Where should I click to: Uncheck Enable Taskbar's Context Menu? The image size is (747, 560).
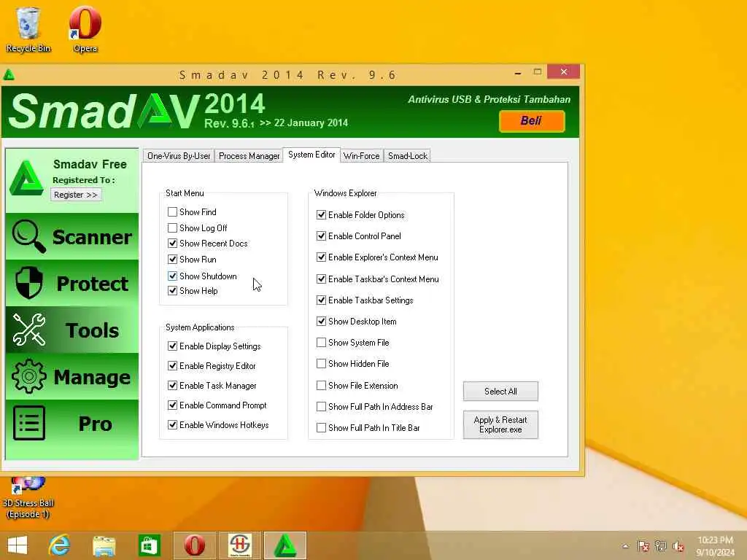click(321, 279)
